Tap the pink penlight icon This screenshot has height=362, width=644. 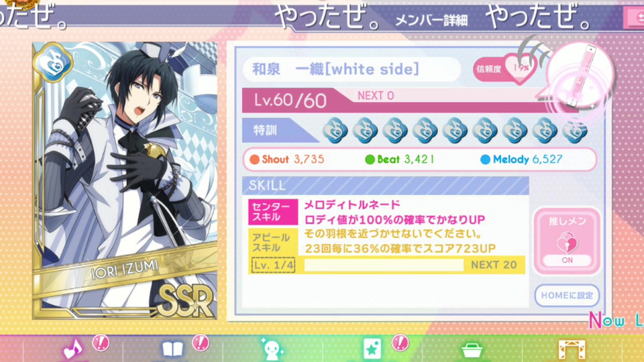(580, 78)
